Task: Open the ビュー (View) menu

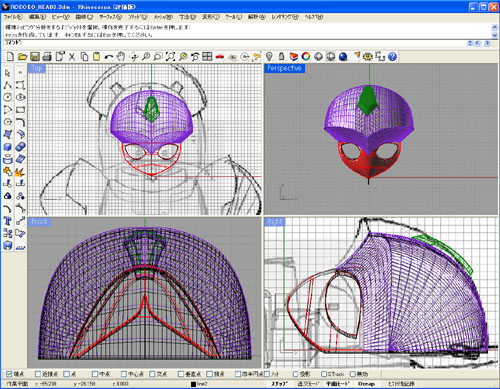Action: point(61,17)
